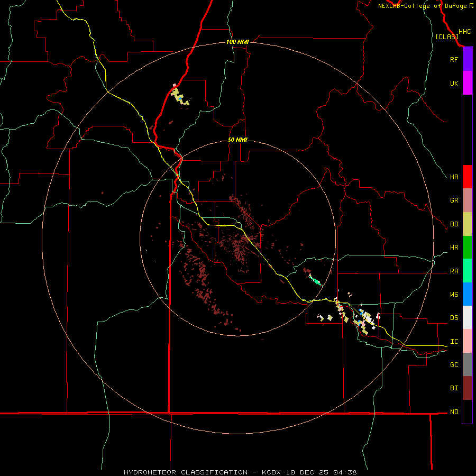Screen dimensions: 476x476
Task: Click the red HA legend swatch
Action: [467, 177]
